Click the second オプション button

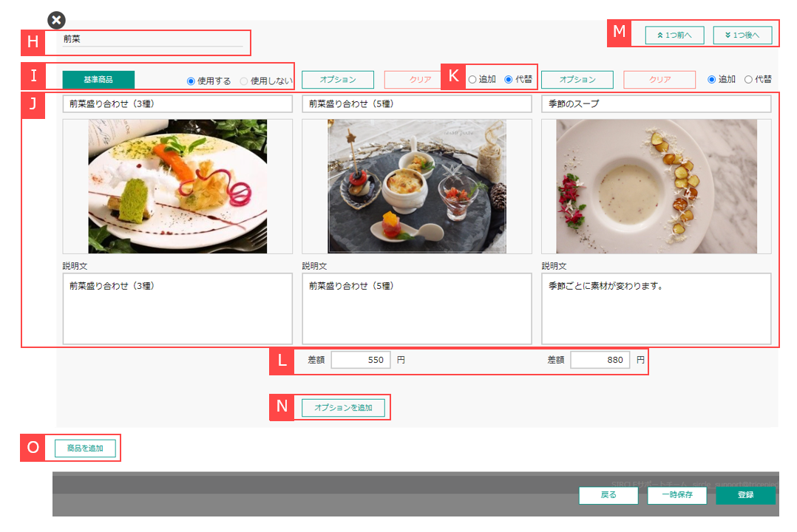coord(577,79)
